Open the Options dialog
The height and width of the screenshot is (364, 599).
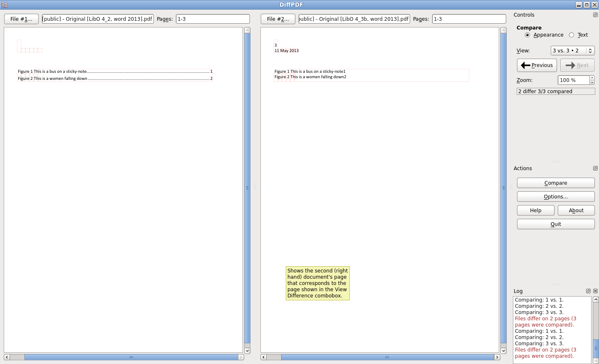tap(555, 197)
